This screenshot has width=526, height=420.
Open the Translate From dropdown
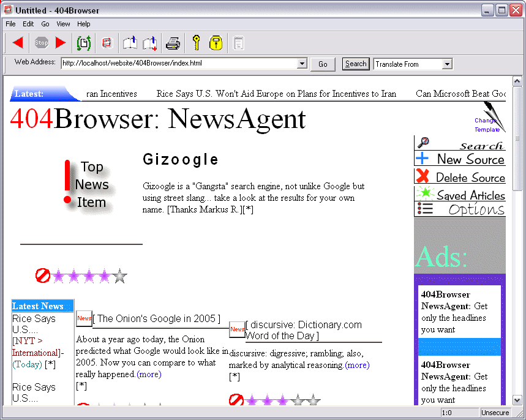click(x=447, y=64)
